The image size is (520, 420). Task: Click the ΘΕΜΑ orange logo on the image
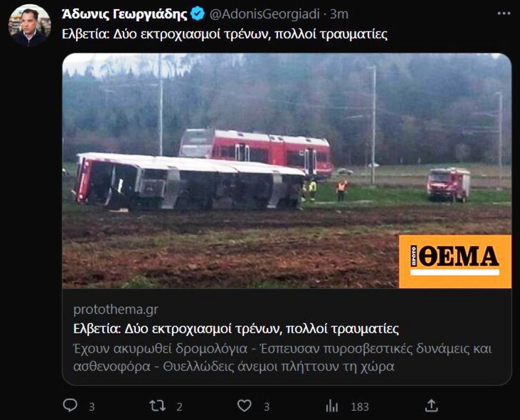(455, 261)
